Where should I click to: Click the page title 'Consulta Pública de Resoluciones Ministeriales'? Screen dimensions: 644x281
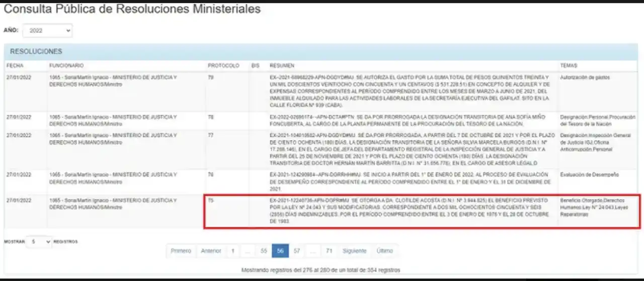point(132,9)
